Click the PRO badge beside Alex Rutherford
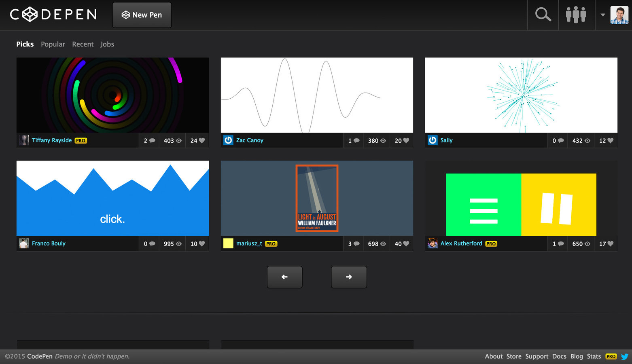 [491, 244]
